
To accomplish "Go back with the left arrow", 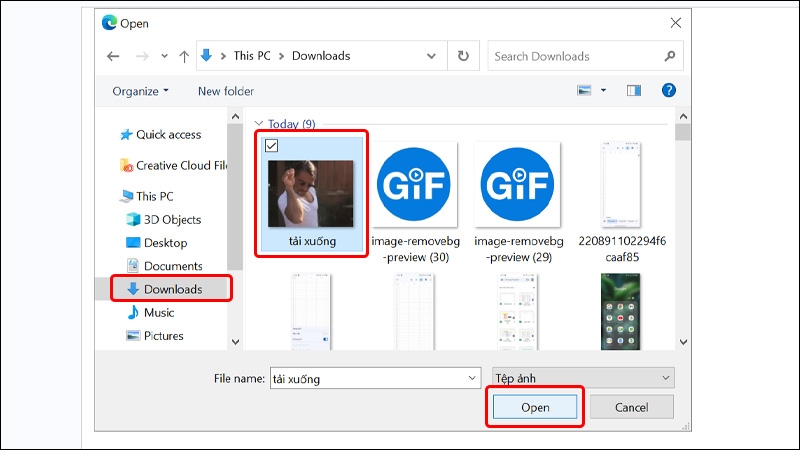I will pos(113,56).
